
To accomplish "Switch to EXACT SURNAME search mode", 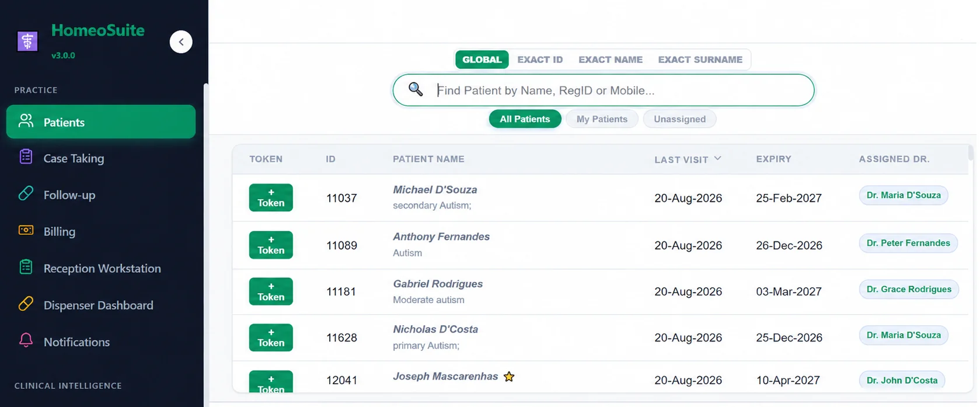I will pyautogui.click(x=700, y=60).
